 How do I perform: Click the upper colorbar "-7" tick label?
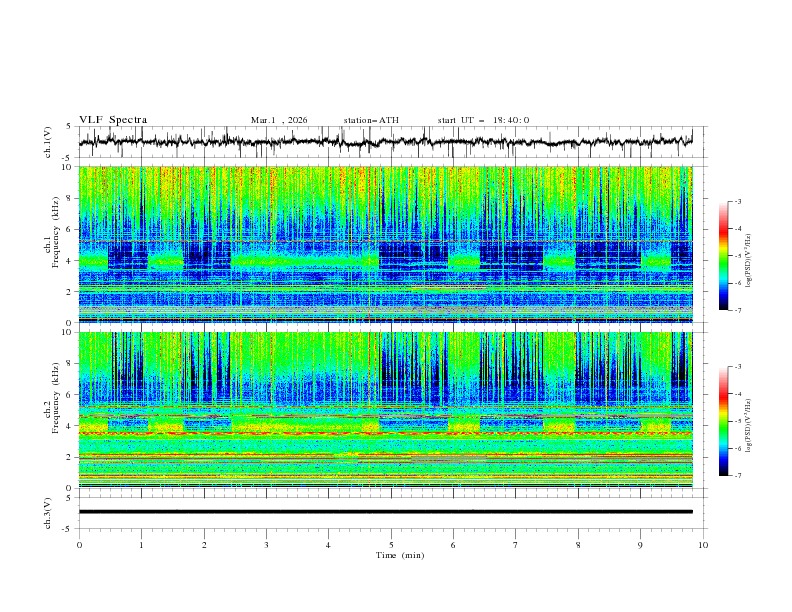738,310
